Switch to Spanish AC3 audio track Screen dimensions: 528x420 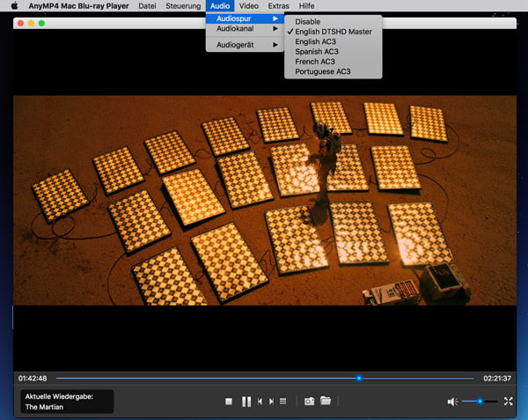333,52
